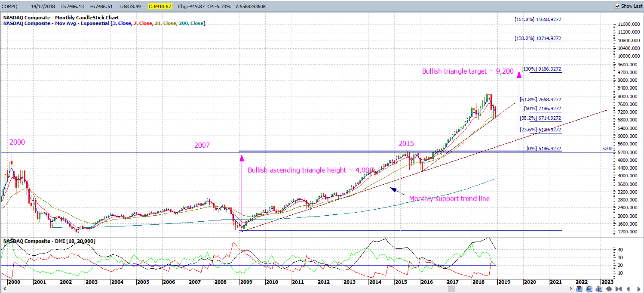644x293 pixels.
Task: Click the compress horizontal spacing arrows icon
Action: pos(619,289)
